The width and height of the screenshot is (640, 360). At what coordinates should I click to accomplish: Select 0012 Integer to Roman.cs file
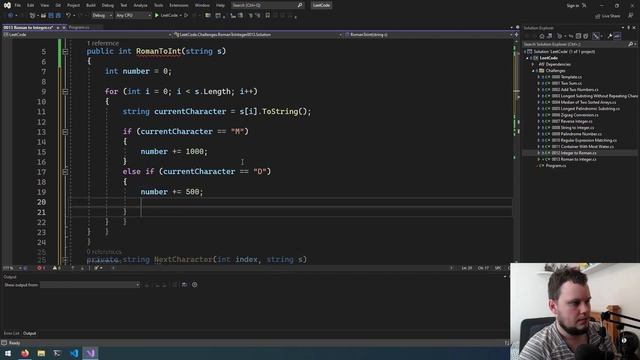coord(574,153)
